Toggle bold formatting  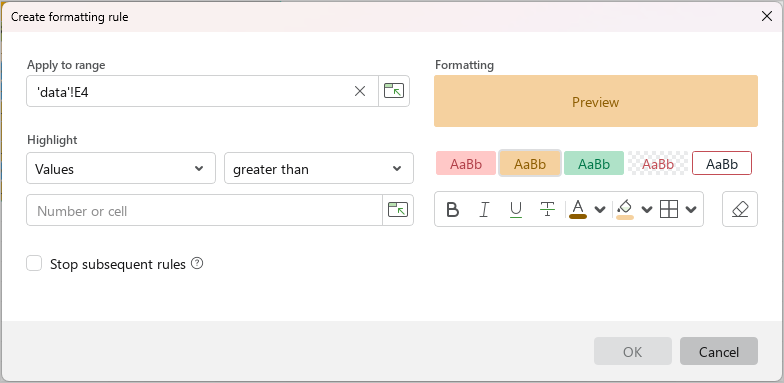[x=452, y=210]
